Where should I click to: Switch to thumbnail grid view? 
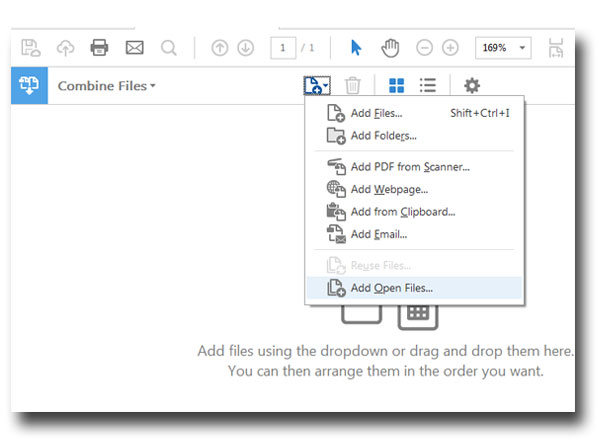point(397,86)
